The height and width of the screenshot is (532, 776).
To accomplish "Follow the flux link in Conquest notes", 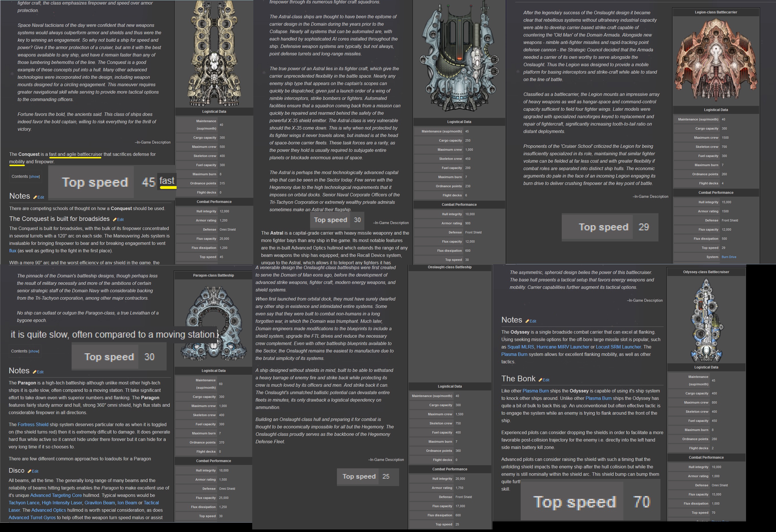I will point(13,251).
